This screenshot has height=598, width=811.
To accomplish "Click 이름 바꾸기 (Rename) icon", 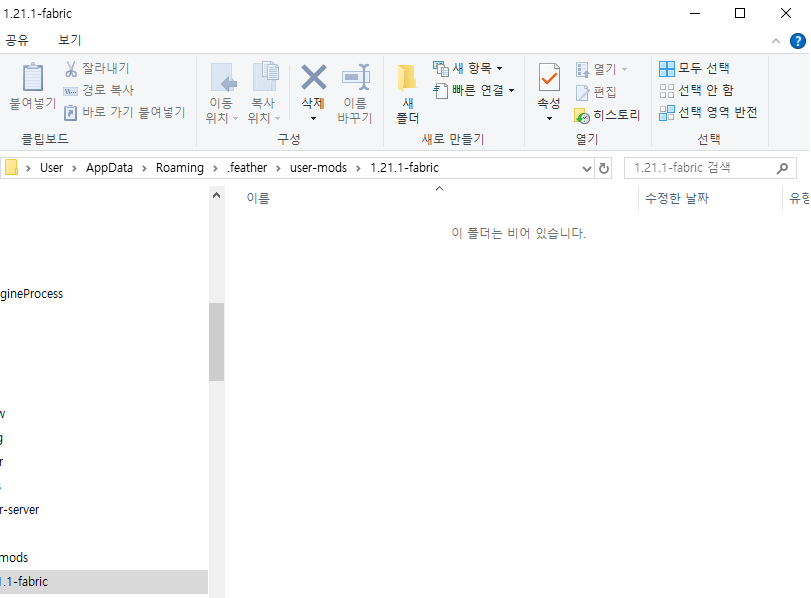I will coord(356,77).
